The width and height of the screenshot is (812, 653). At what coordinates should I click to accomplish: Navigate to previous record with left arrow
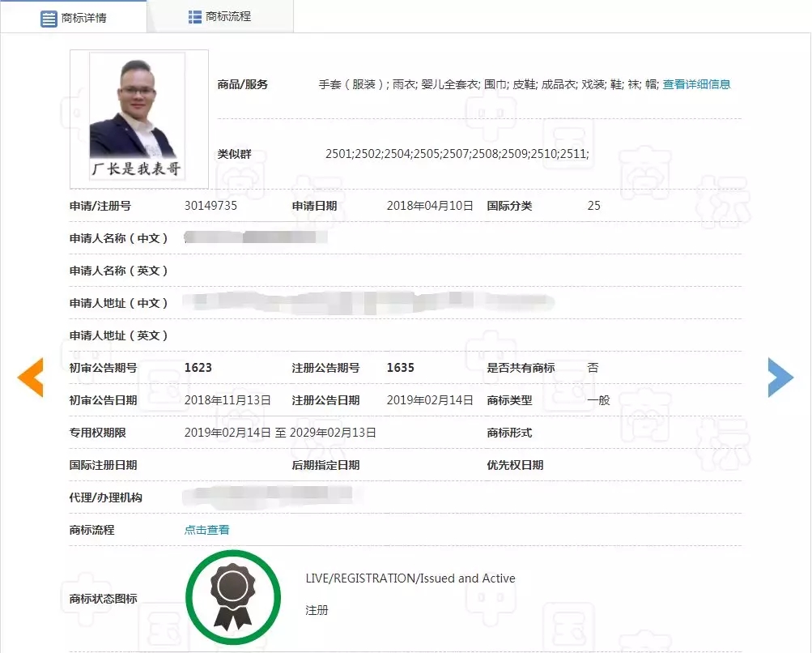30,378
